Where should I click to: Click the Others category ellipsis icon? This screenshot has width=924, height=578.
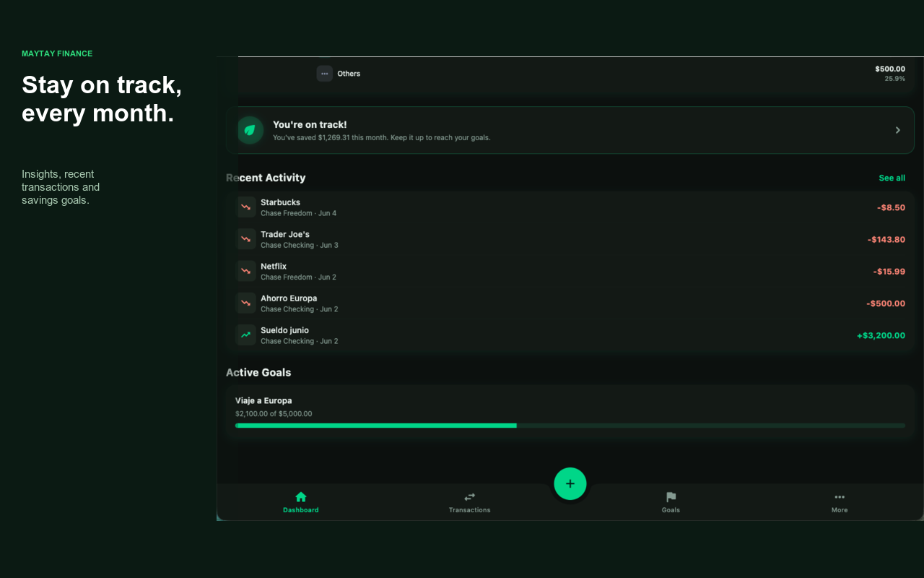(324, 74)
